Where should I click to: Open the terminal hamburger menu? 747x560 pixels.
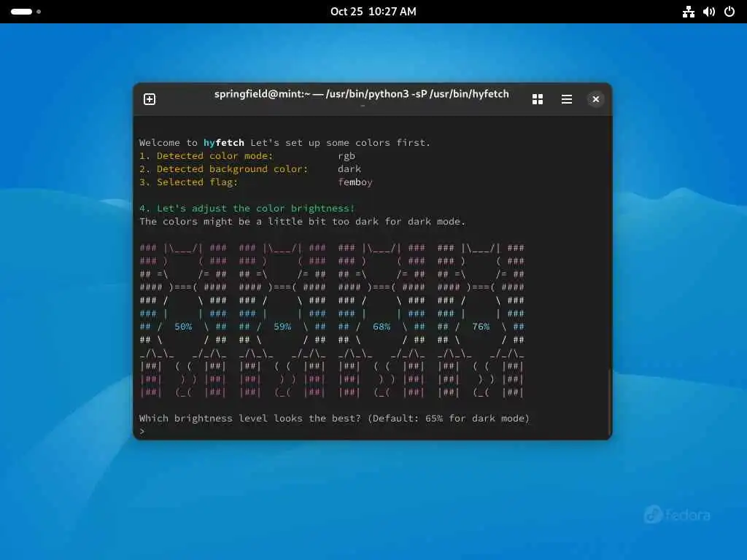566,99
